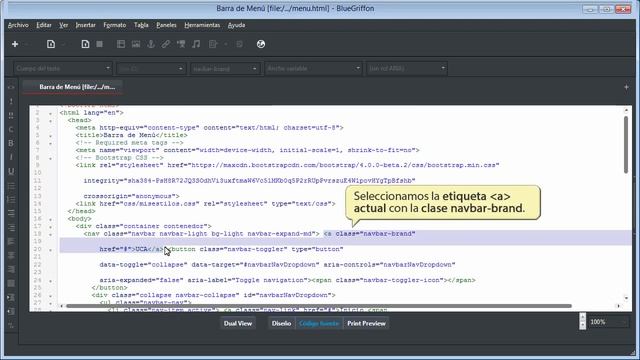Preview in browser with globe icon
Viewport: 640px width, 360px height.
pyautogui.click(x=261, y=44)
